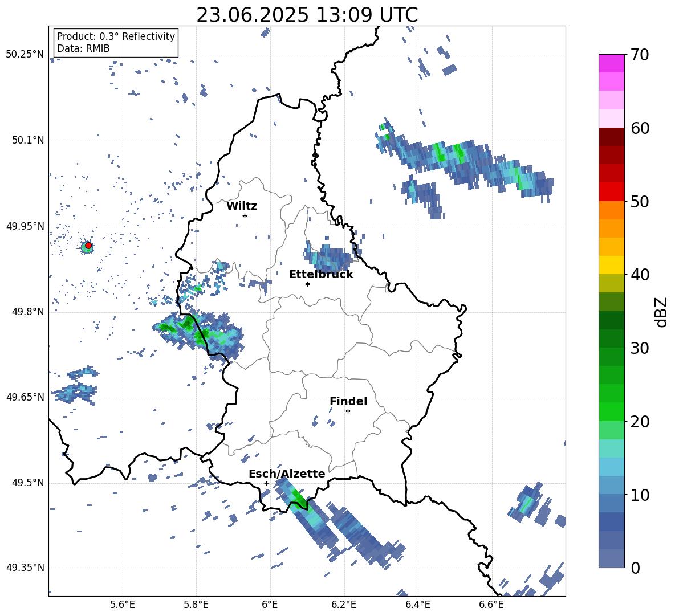
Task: Click the colorbar 10 tick label
Action: coord(640,495)
